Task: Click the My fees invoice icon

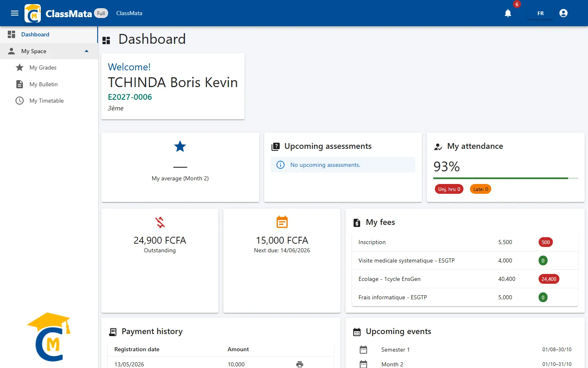Action: pos(357,222)
